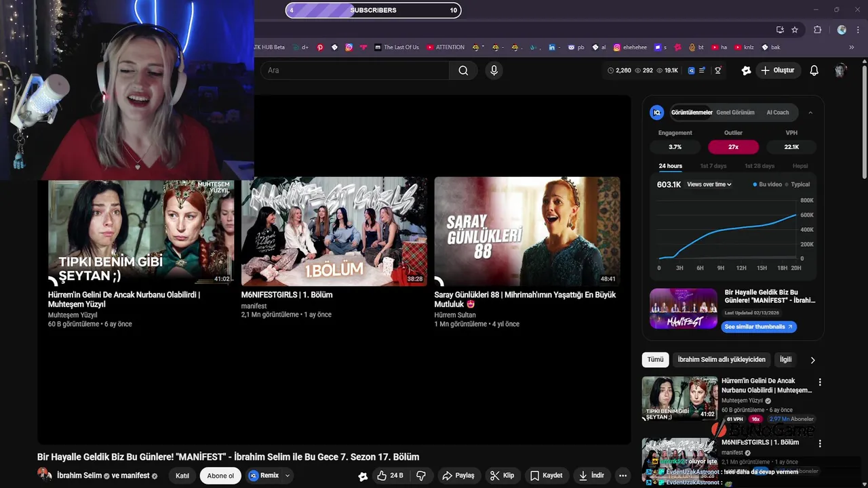This screenshot has width=868, height=488.
Task: Open The Last Of Us bookmark
Action: (x=397, y=47)
